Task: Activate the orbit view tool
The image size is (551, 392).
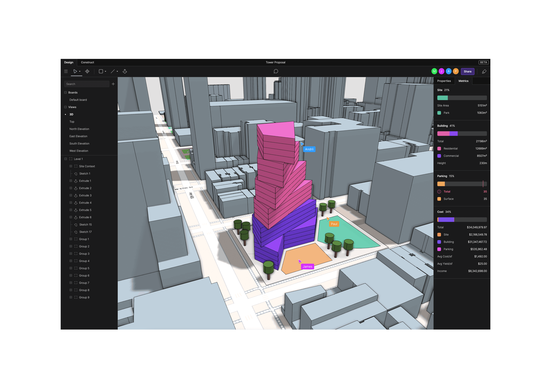Action: click(x=87, y=71)
